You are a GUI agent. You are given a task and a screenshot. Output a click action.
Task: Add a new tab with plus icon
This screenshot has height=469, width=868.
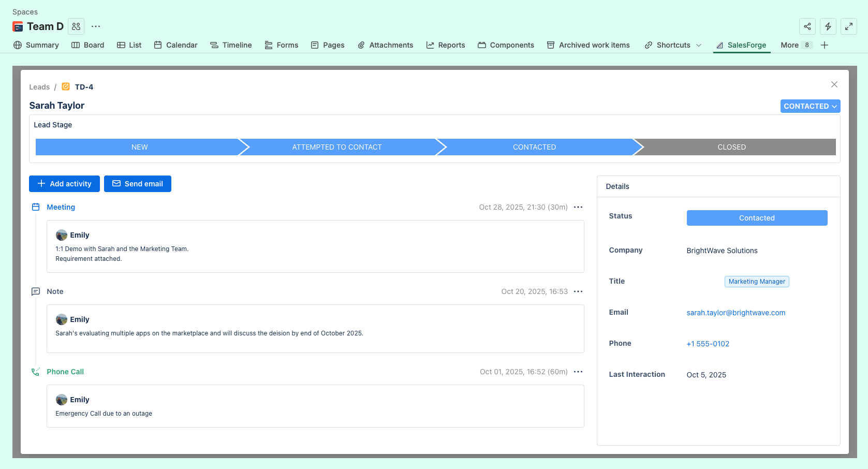click(x=825, y=45)
